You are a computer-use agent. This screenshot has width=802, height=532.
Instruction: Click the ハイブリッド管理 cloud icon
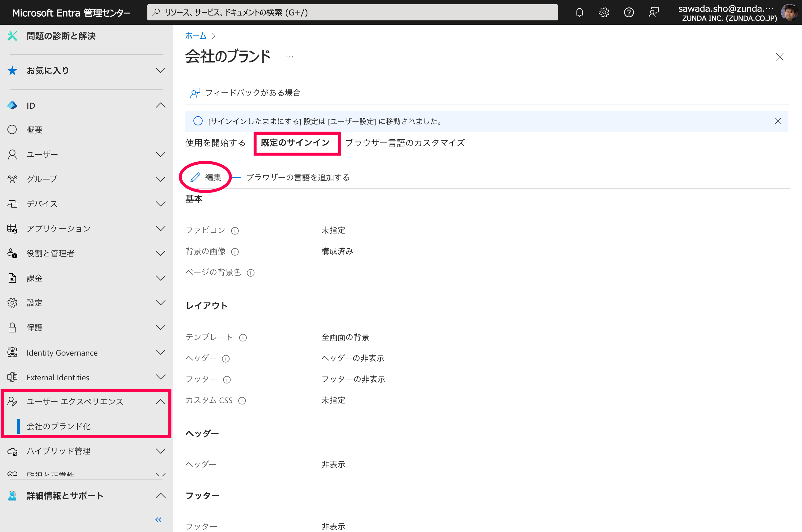click(x=12, y=452)
